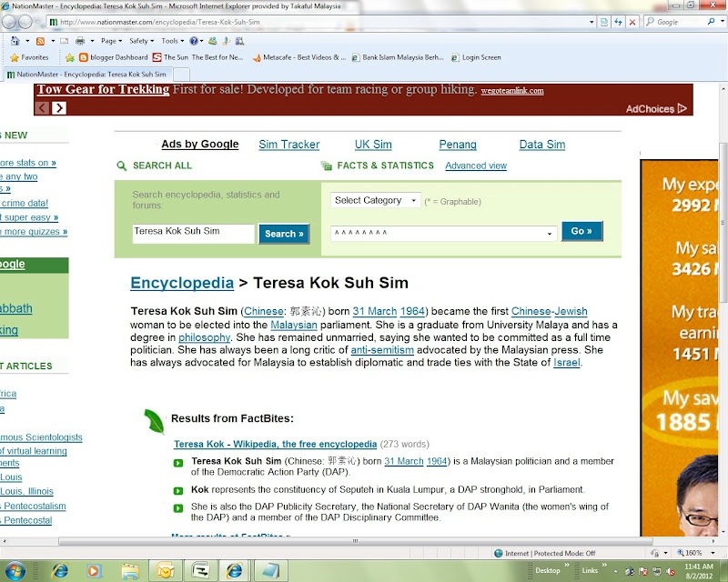The height and width of the screenshot is (582, 728).
Task: Expand the Select Category dropdown
Action: click(376, 200)
